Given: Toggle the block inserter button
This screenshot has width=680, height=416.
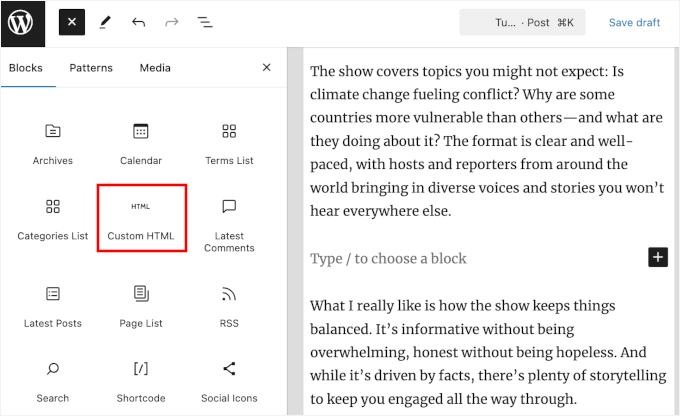Looking at the screenshot, I should pos(72,22).
